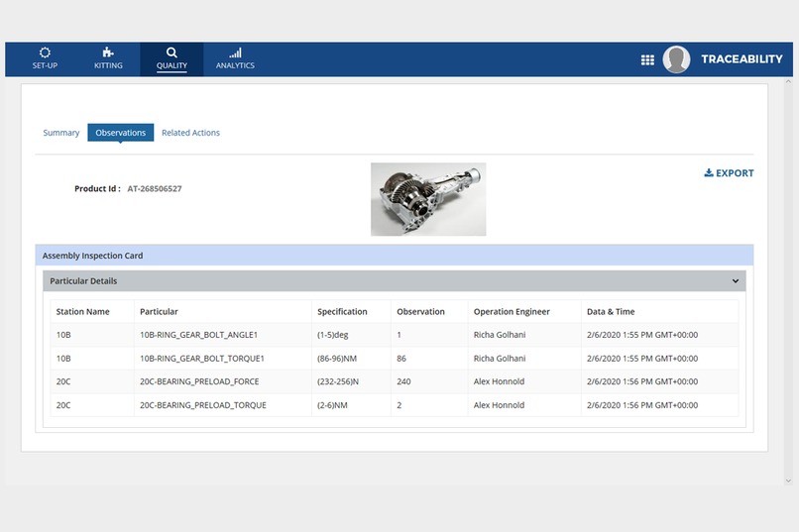This screenshot has height=532, width=799.
Task: Click the Product Id label
Action: click(97, 189)
